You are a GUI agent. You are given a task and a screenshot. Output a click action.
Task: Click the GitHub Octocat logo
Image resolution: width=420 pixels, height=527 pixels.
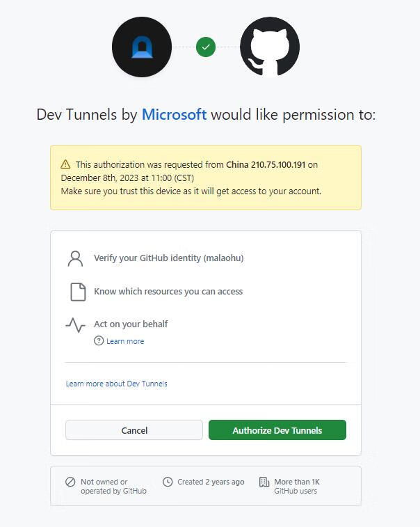pos(270,47)
